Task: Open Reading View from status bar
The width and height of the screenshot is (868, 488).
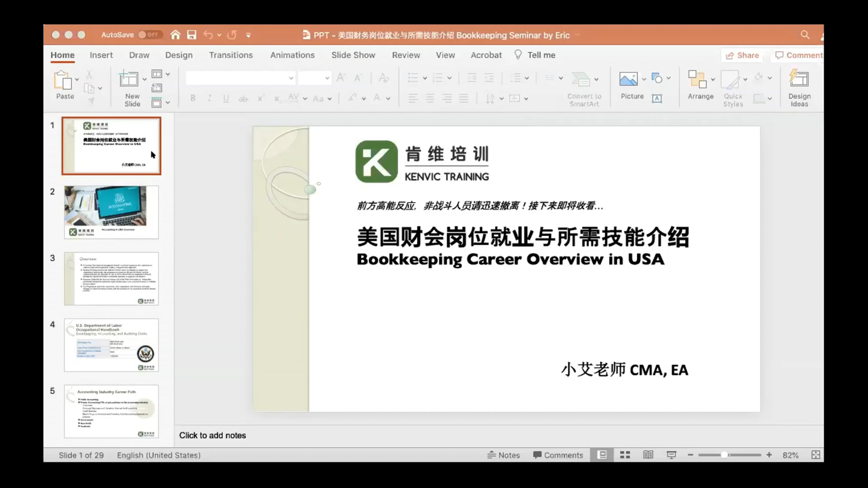Action: click(648, 455)
